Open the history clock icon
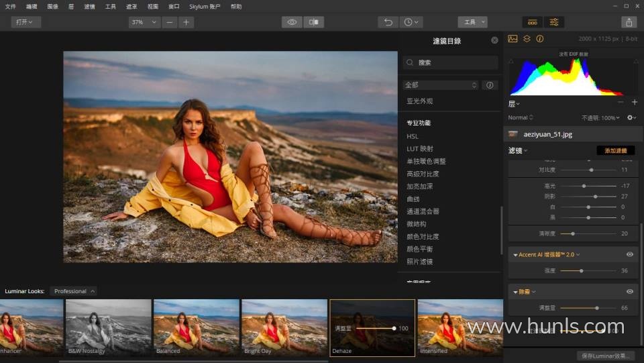 (410, 22)
